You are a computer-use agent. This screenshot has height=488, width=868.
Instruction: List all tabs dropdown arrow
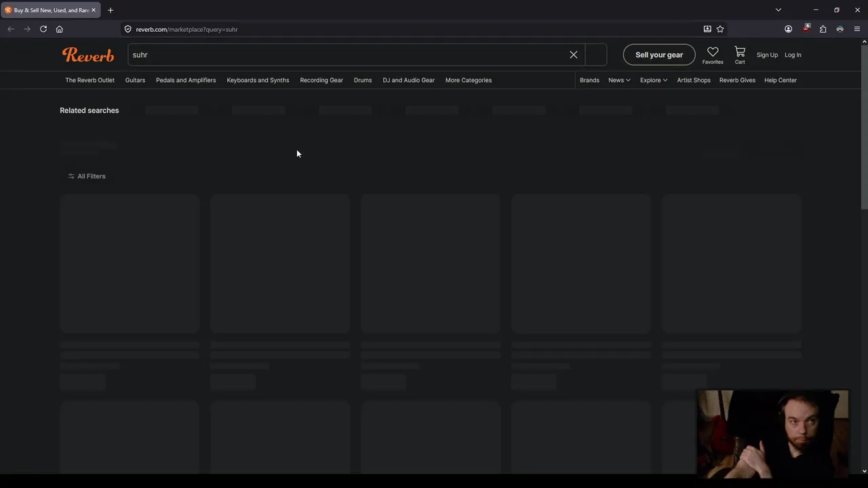point(778,10)
